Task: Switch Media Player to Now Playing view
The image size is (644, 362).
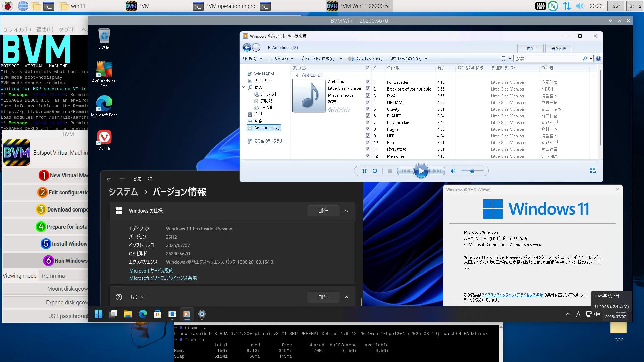Action: coord(593,171)
